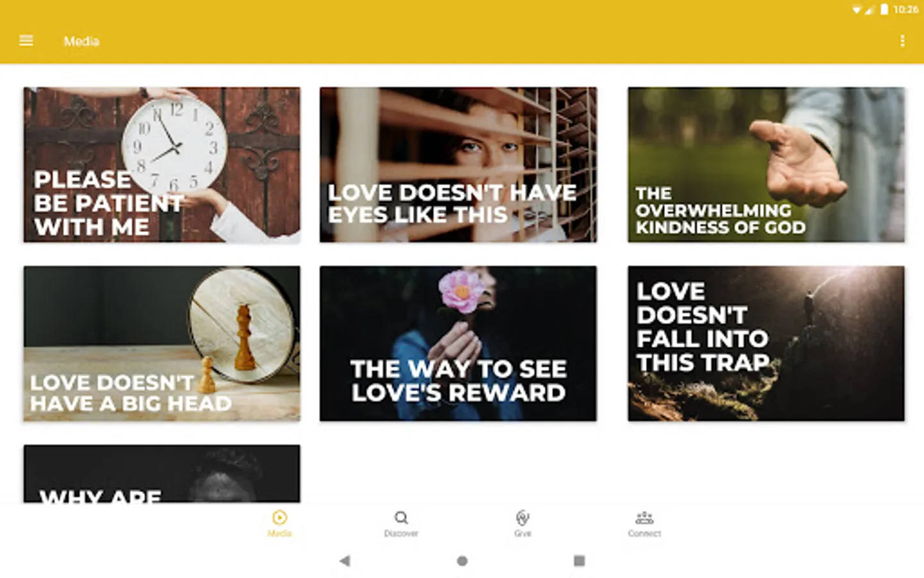This screenshot has width=924, height=578.
Task: Open 'Love Doesn't Have a Big Head'
Action: click(162, 344)
